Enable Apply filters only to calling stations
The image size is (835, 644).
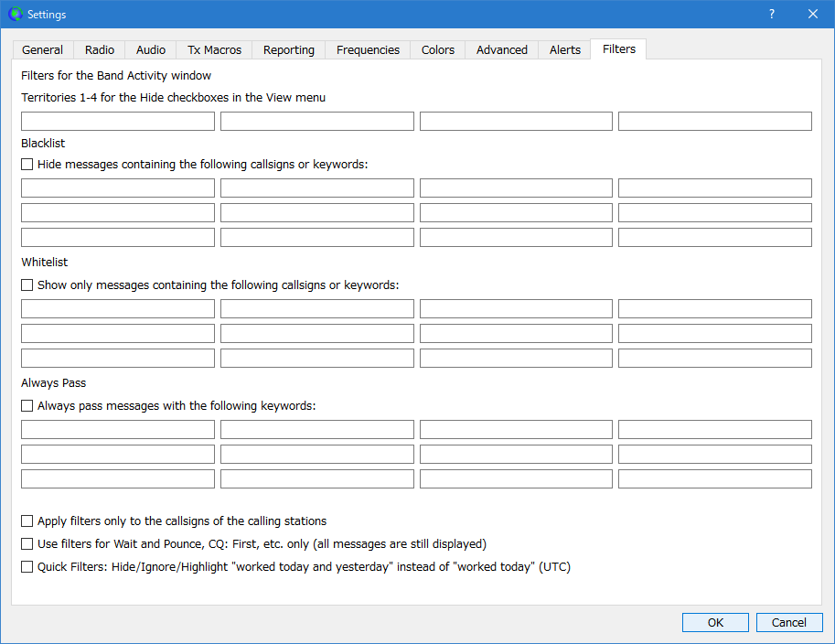point(27,521)
